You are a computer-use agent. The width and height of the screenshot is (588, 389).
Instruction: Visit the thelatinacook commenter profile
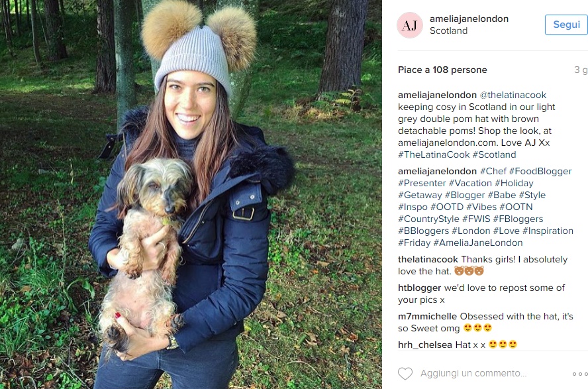(428, 259)
